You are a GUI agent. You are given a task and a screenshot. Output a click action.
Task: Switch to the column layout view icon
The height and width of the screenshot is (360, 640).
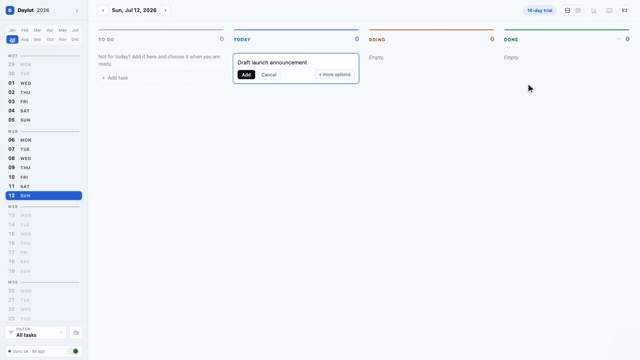click(578, 11)
